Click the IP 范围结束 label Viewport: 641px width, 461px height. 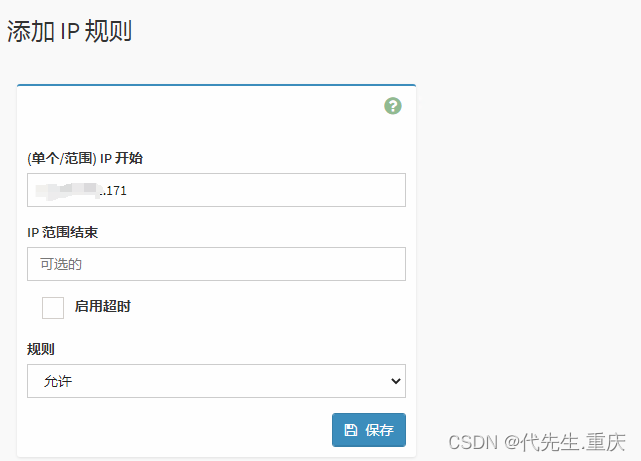[x=69, y=232]
